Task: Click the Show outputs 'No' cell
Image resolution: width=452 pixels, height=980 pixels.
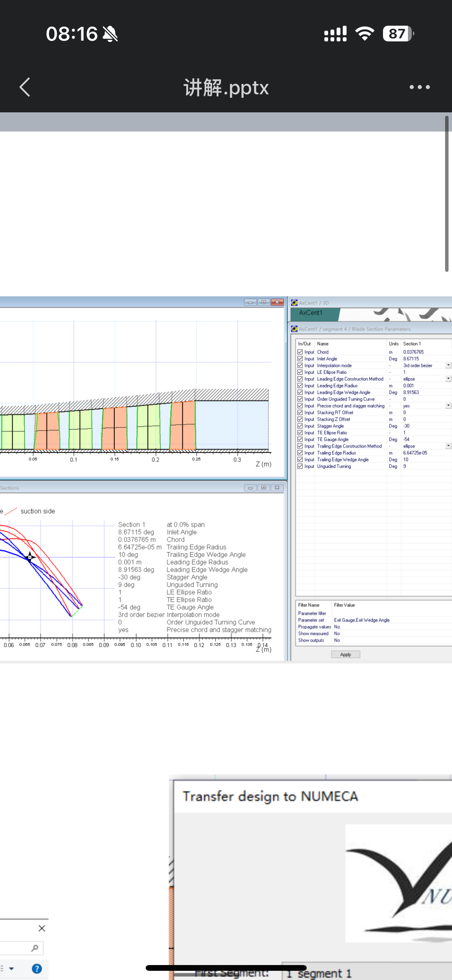Action: click(x=337, y=640)
